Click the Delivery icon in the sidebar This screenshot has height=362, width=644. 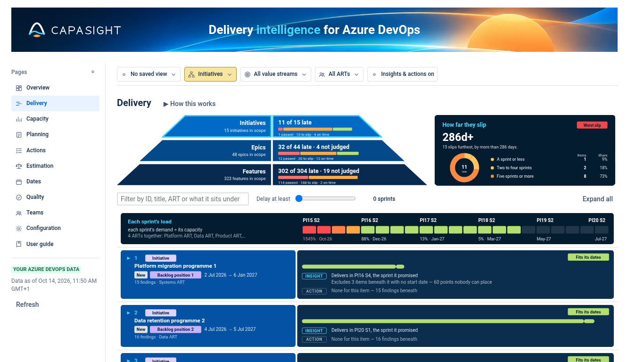[x=19, y=104]
